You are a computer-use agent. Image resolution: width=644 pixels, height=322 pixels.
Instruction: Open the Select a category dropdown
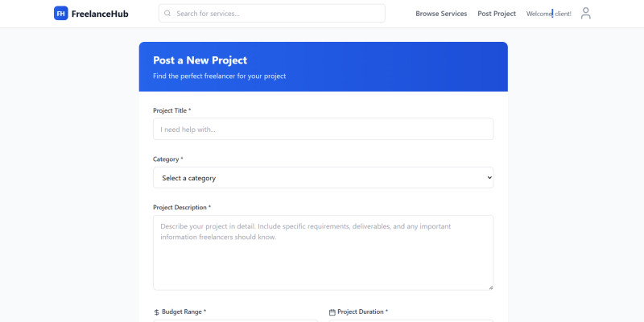pos(323,178)
